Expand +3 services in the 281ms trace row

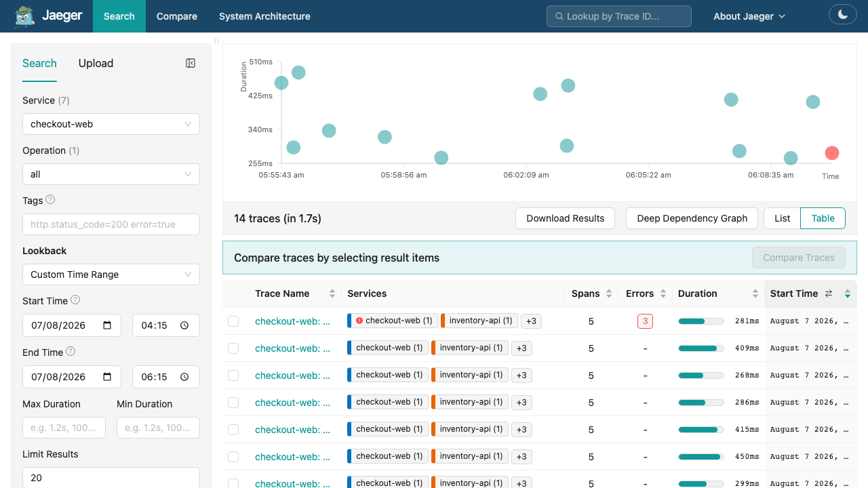(531, 321)
